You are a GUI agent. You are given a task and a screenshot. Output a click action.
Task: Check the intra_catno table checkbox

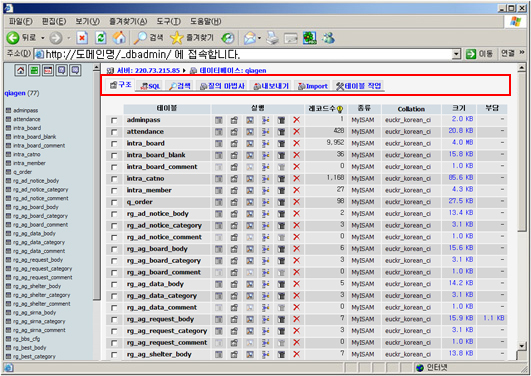point(114,179)
